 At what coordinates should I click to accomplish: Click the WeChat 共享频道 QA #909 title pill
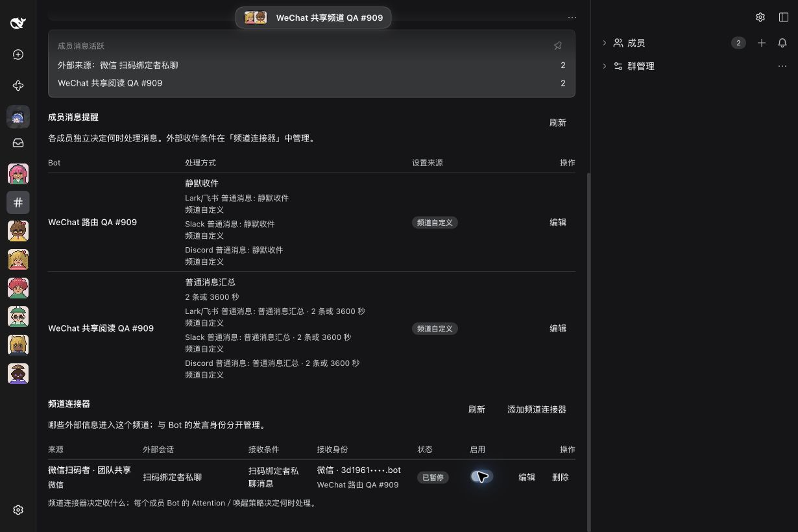tap(313, 18)
